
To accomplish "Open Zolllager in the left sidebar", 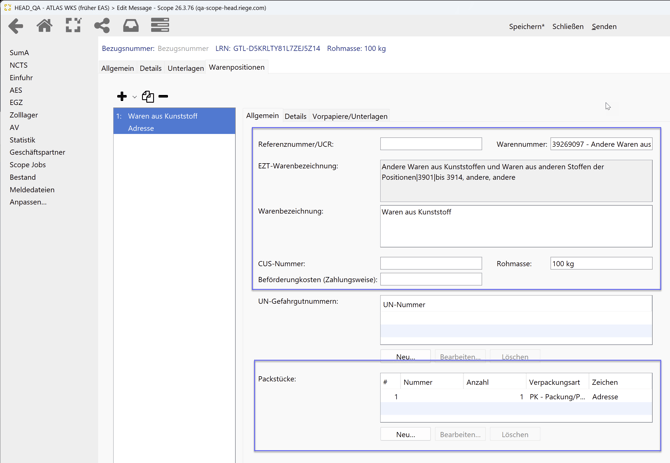I will [x=24, y=115].
